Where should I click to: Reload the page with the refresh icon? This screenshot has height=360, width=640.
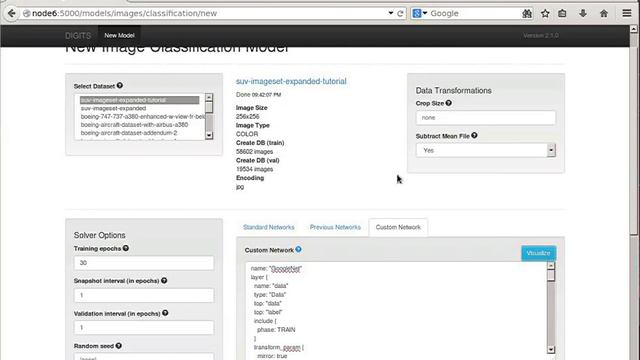[400, 13]
